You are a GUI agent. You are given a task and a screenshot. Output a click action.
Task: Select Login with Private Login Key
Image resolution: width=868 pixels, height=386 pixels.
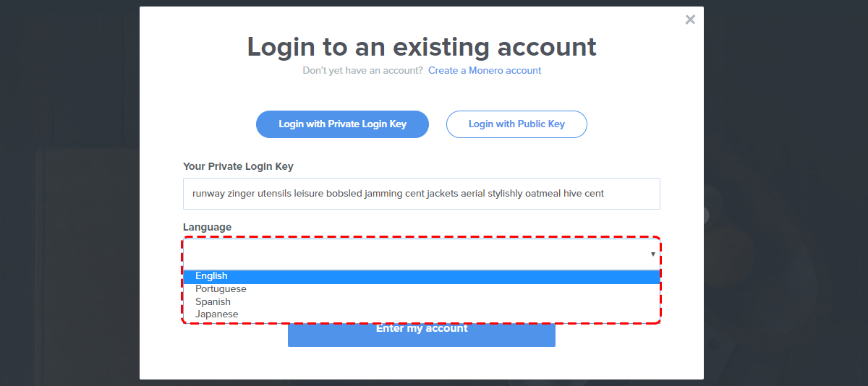click(342, 124)
